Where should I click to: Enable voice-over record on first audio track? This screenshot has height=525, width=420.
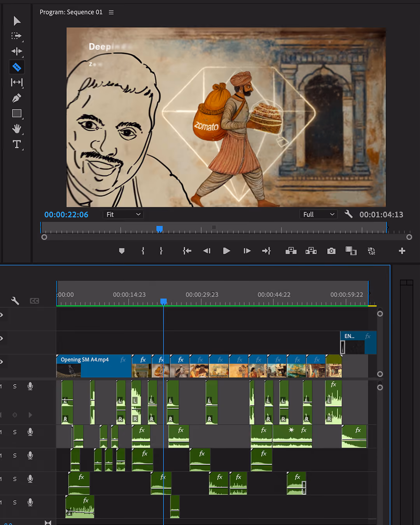[30, 386]
